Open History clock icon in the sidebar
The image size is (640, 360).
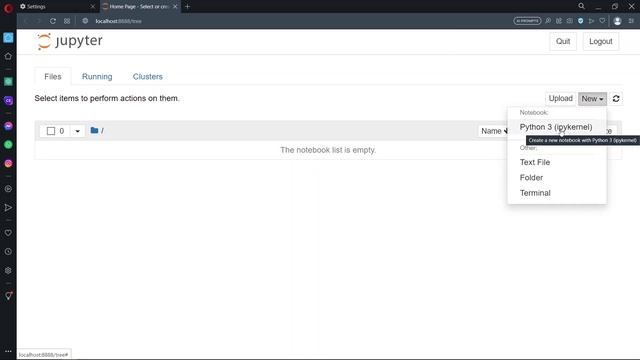8,252
